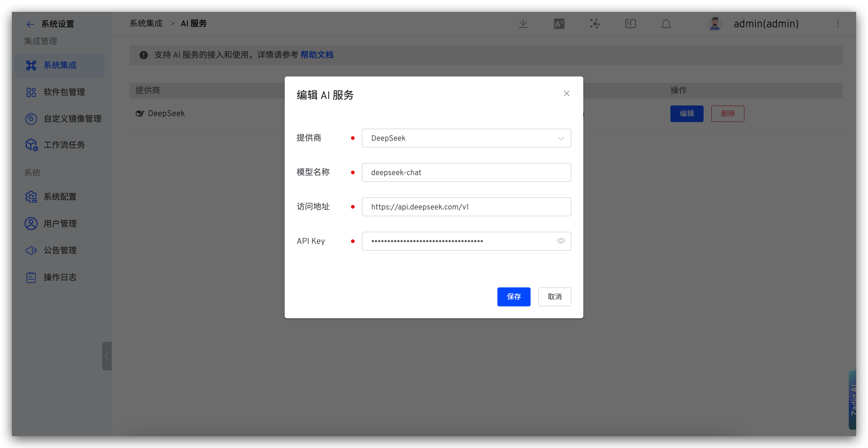Click the back arrow beside 系统设置
This screenshot has height=448, width=868.
(30, 24)
